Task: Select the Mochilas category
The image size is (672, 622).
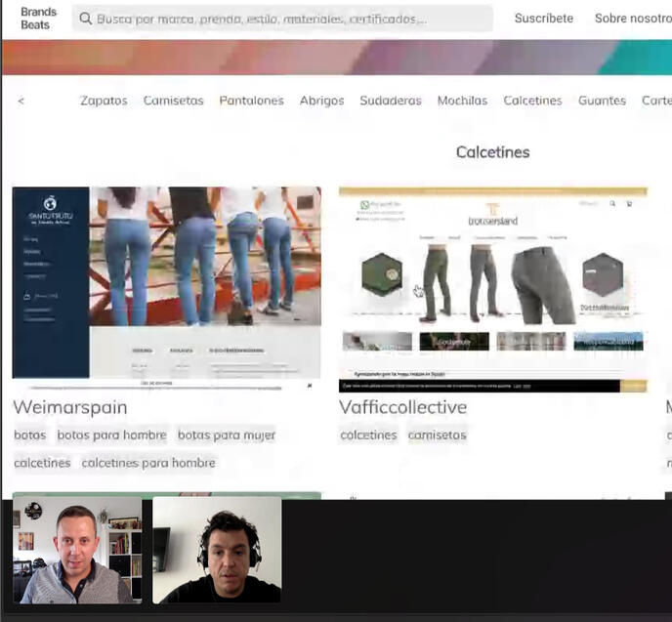Action: point(462,101)
